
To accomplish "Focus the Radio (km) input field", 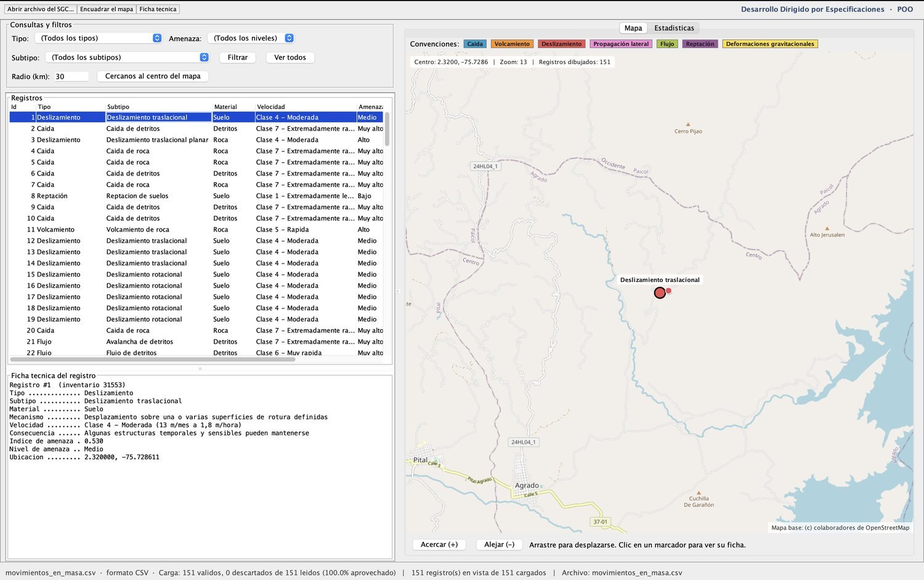I will click(71, 76).
